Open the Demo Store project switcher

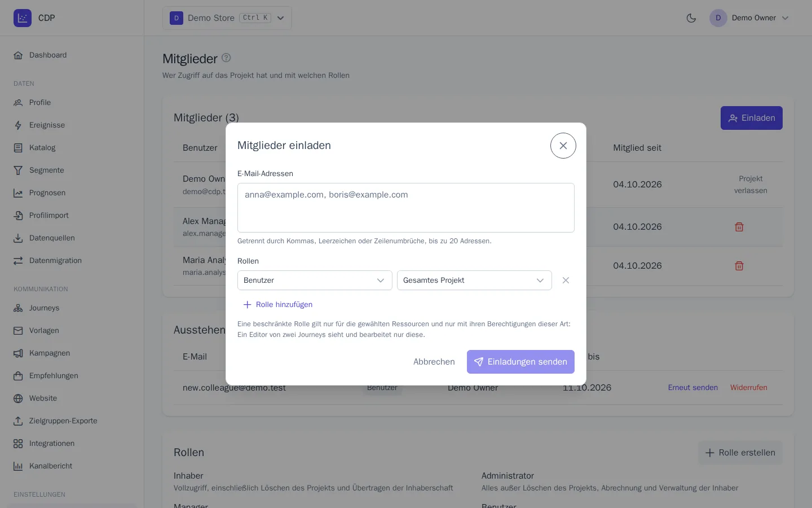pyautogui.click(x=227, y=18)
